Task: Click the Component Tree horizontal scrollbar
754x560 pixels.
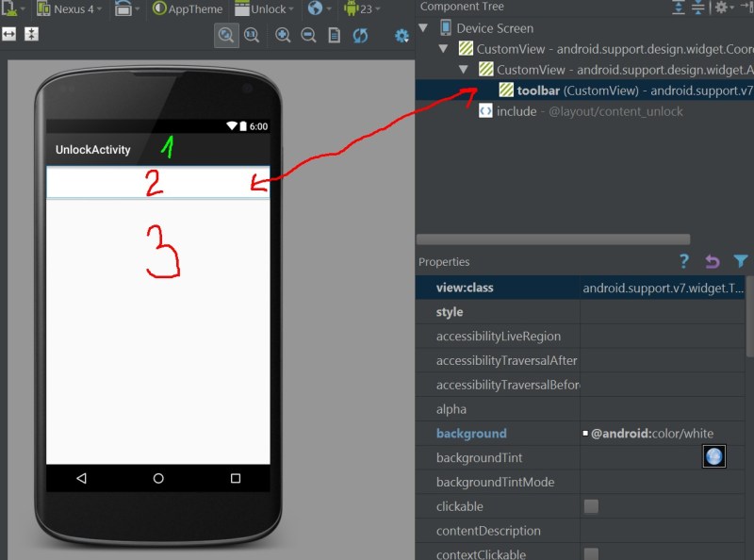Action: tap(553, 239)
